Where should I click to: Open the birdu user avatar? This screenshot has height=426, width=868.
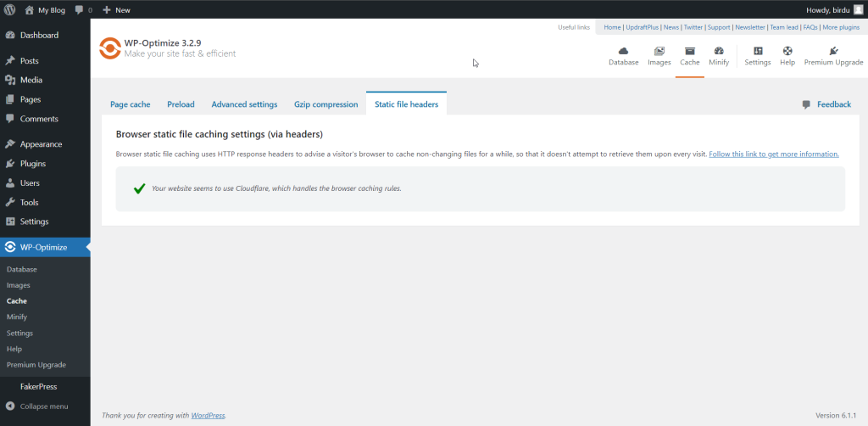click(x=858, y=9)
